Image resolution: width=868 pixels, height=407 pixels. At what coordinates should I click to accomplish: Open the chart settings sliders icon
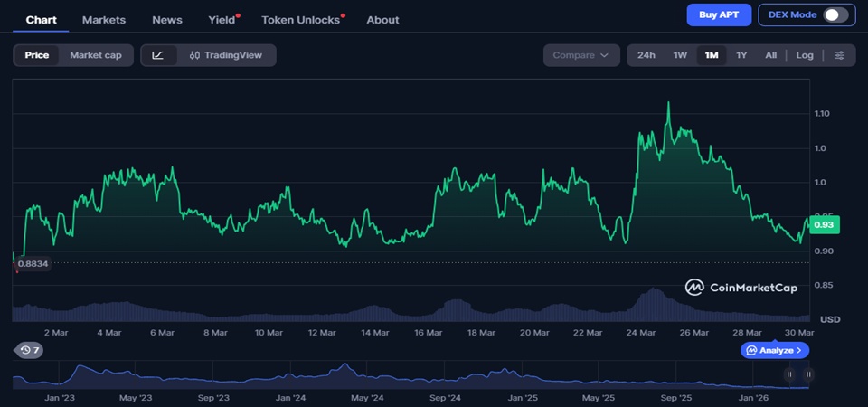pos(839,55)
